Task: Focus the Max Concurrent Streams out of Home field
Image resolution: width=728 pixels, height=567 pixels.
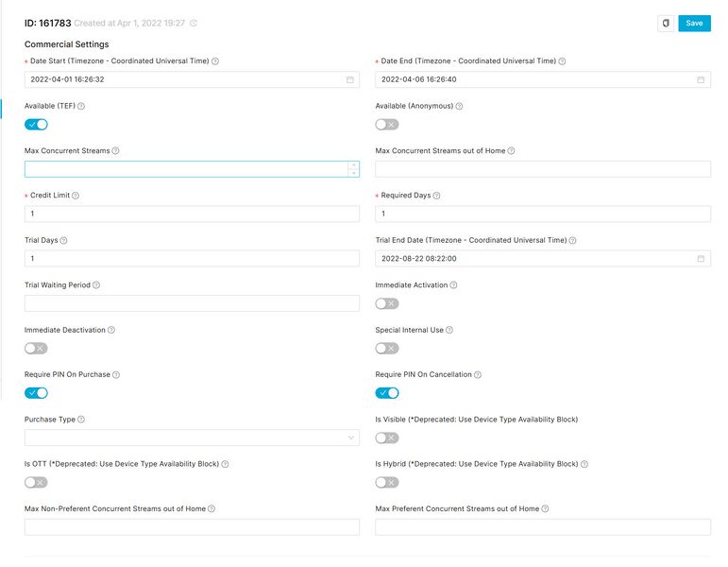Action: (x=543, y=169)
